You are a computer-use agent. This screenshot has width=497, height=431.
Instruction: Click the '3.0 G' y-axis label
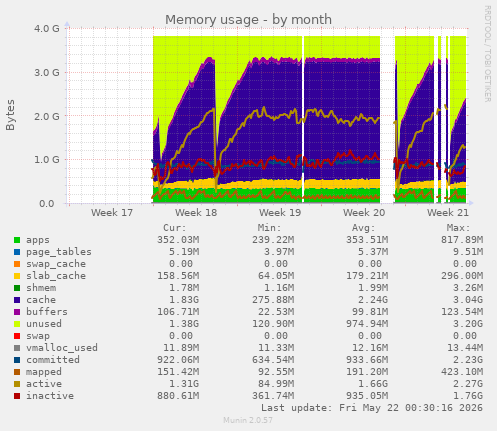(47, 73)
